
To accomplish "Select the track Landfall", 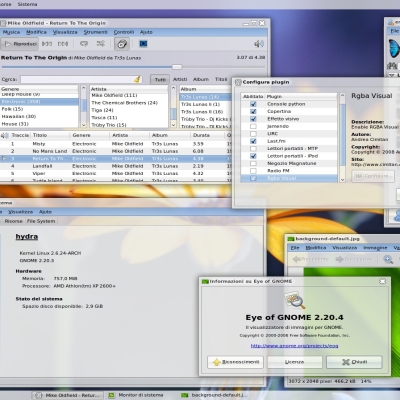I will pos(42,166).
